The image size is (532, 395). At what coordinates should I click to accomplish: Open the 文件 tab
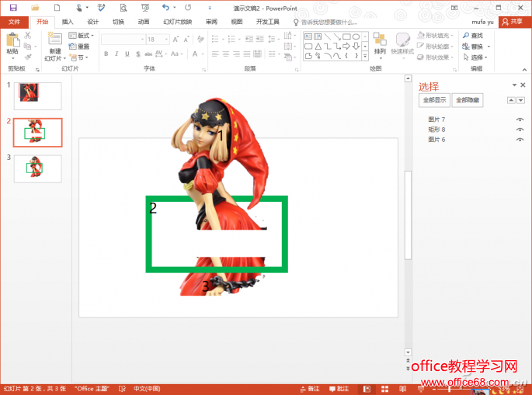(14, 22)
